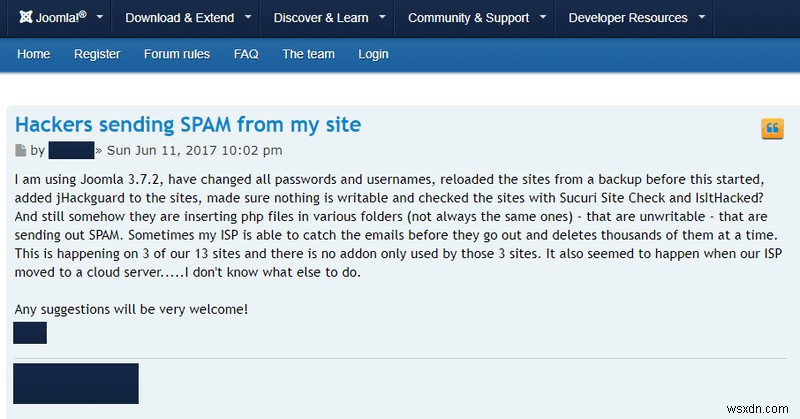
Task: Click the post document icon before 'by'
Action: point(20,150)
